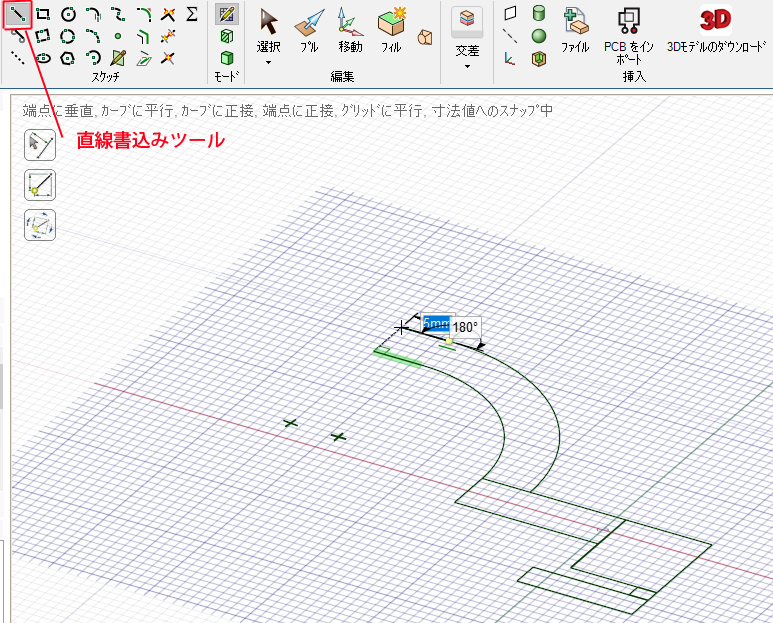Select the Split Curve tool
This screenshot has width=773, height=623.
(168, 58)
